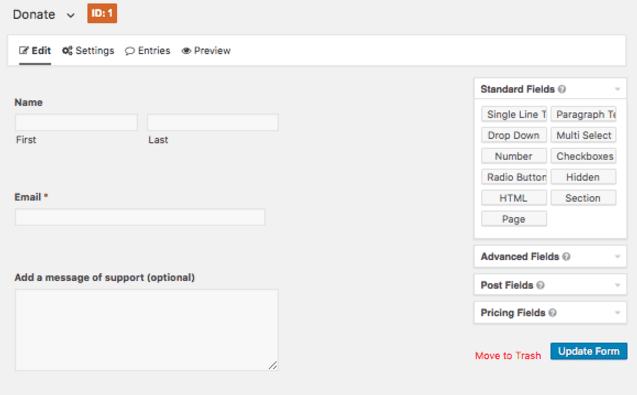Open the form Preview
Screen dimensions: 637x395
pyautogui.click(x=206, y=51)
